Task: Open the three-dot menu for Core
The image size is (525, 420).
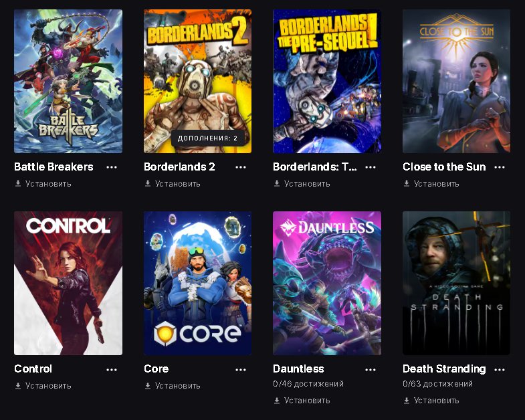Action: pos(241,369)
